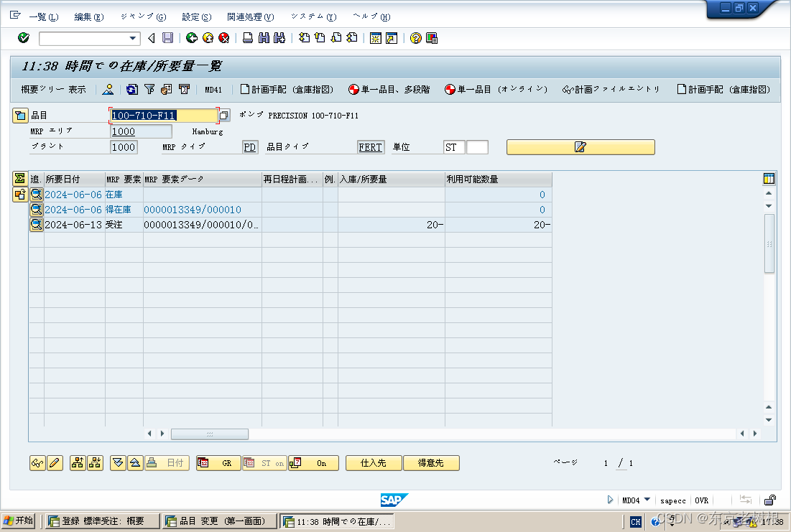Toggle the On supplier period button
This screenshot has height=532, width=791.
tap(313, 463)
